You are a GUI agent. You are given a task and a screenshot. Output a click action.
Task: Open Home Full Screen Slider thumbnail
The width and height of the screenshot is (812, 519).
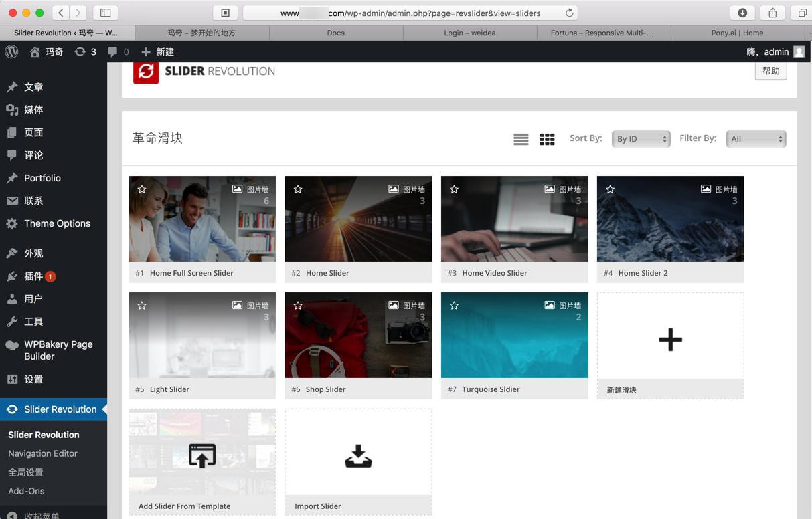(x=202, y=219)
